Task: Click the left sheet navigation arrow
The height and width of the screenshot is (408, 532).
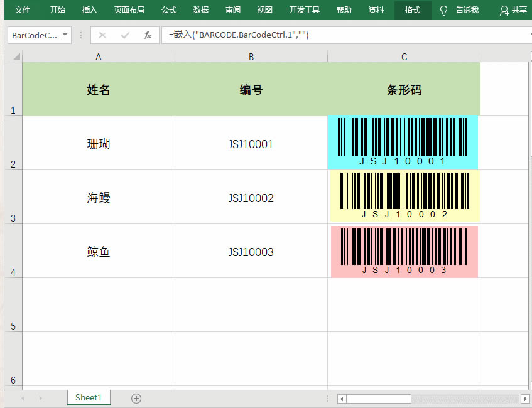Action: (23, 398)
